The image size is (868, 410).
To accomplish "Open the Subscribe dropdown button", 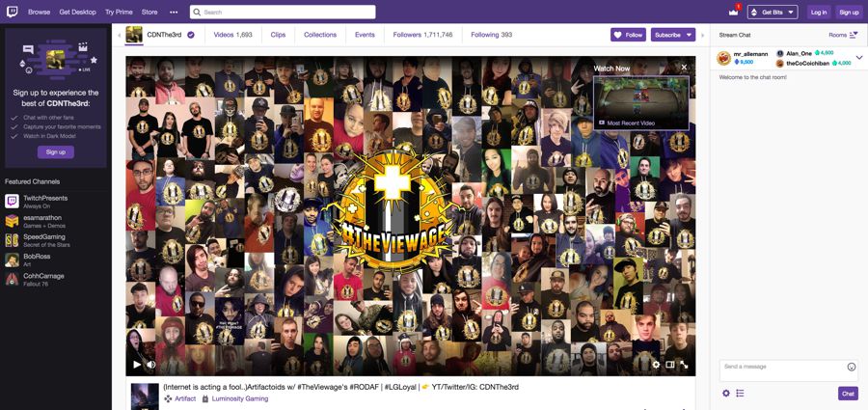I will (672, 35).
